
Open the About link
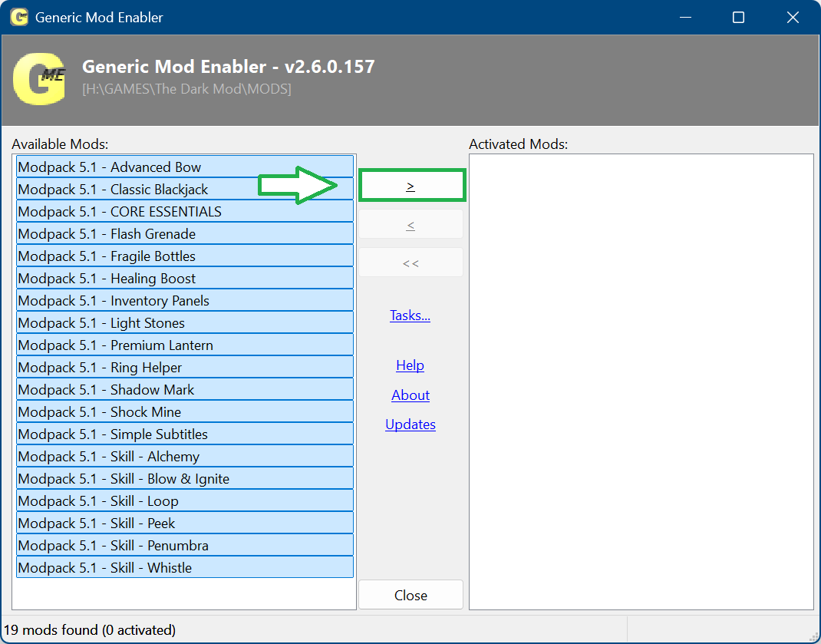[410, 395]
